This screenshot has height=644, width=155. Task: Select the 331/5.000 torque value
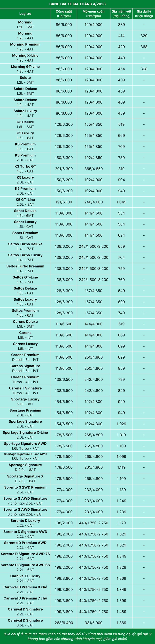93,622
